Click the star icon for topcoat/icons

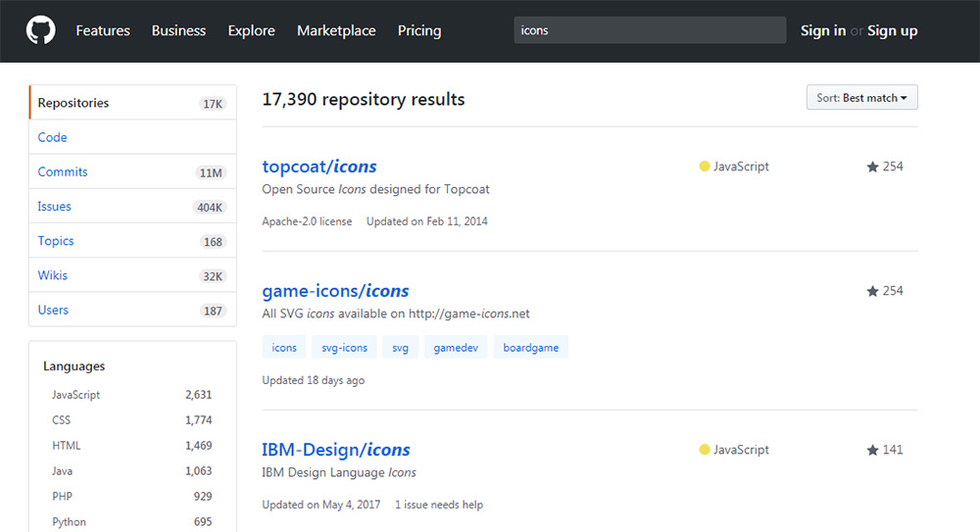872,167
